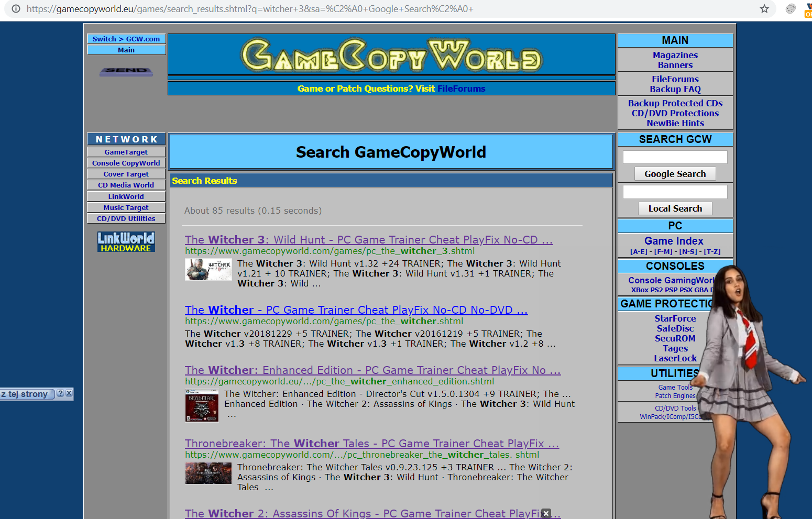This screenshot has width=812, height=519.
Task: Open the GameTarget network link
Action: pos(126,152)
